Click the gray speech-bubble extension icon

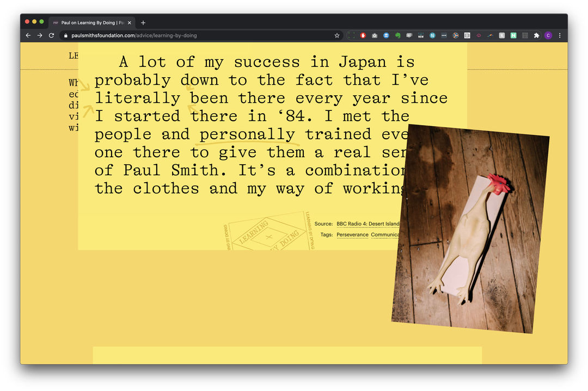pyautogui.click(x=409, y=35)
